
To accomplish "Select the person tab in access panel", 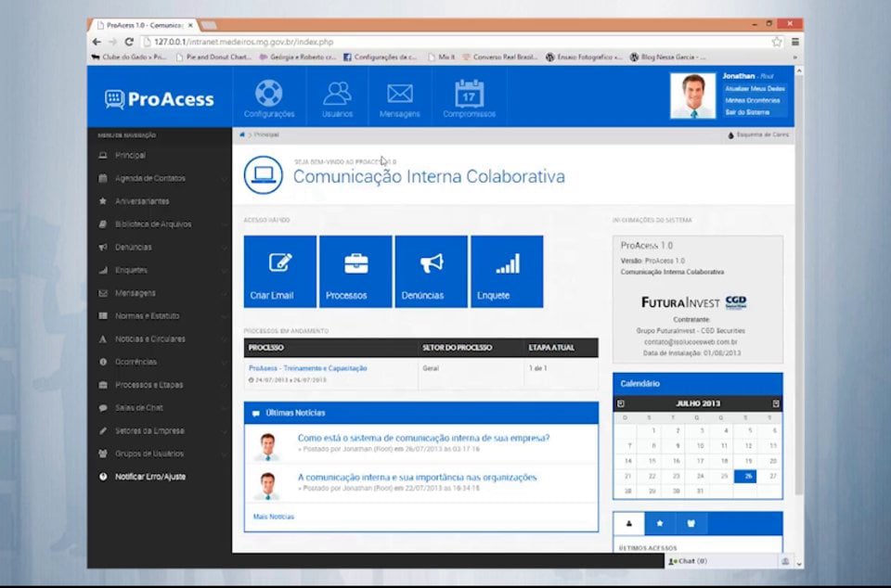I will [629, 523].
